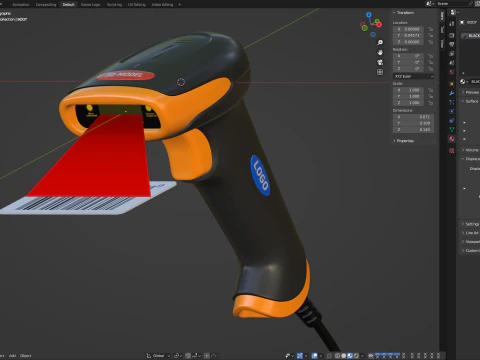
Task: Expand the Settings material panel
Action: pyautogui.click(x=470, y=224)
